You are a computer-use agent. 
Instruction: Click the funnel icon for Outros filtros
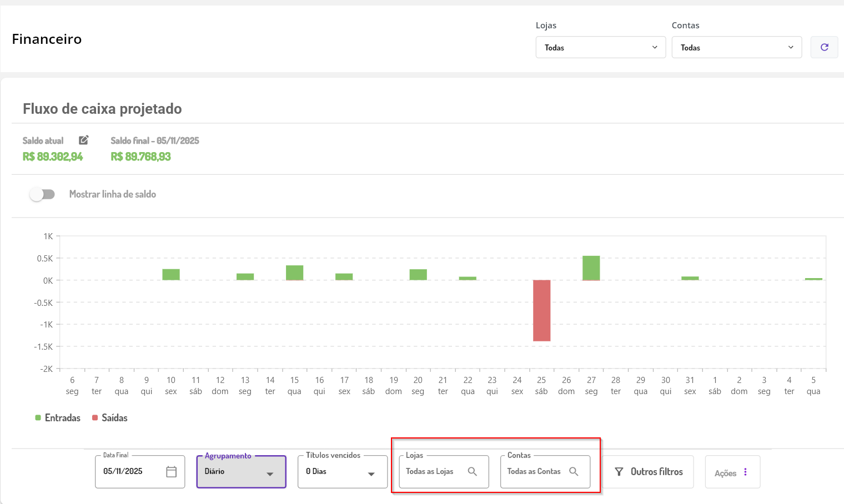click(x=619, y=472)
